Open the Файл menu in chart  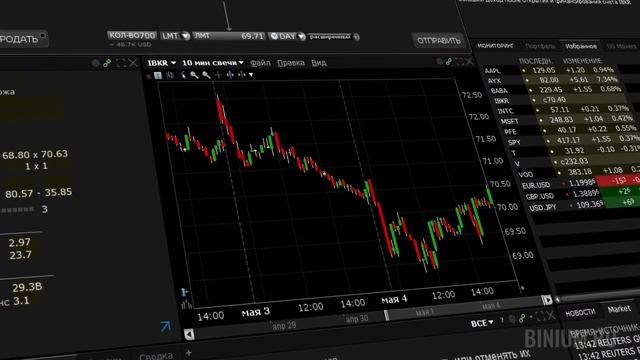point(260,63)
